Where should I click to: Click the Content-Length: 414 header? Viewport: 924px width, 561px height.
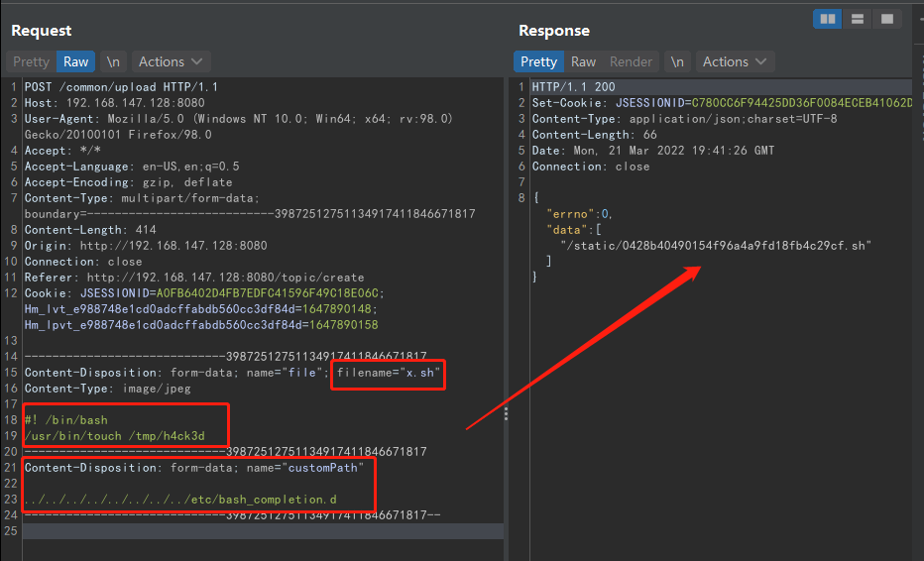pos(90,230)
